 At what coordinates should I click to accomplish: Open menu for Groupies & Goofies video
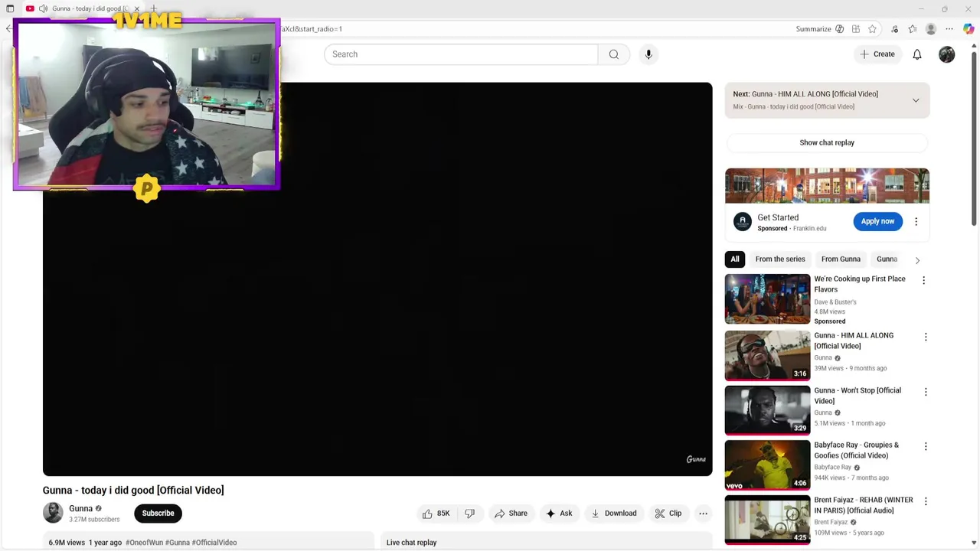[x=926, y=446]
